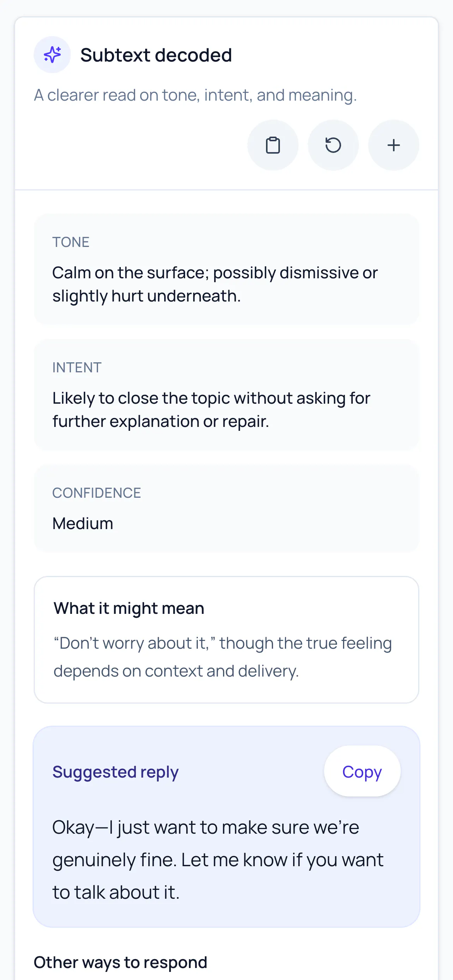Click the subtitle about tone, intent, meaning
The image size is (453, 980).
[x=195, y=95]
